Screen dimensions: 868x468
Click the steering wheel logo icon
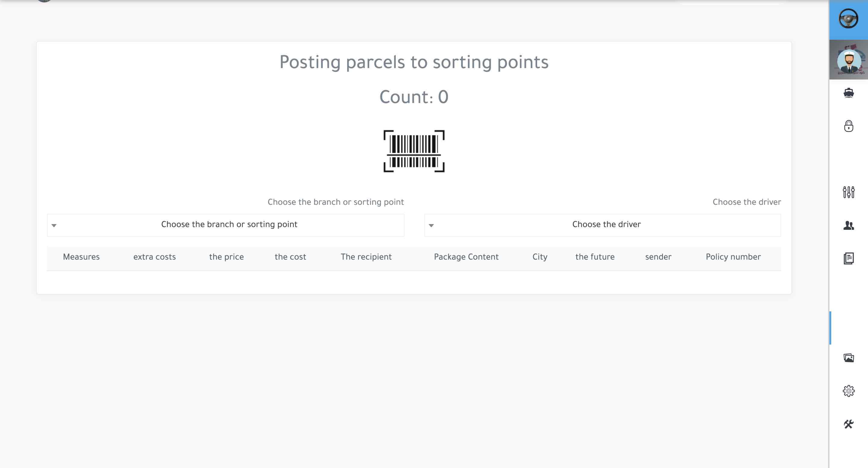pyautogui.click(x=848, y=19)
